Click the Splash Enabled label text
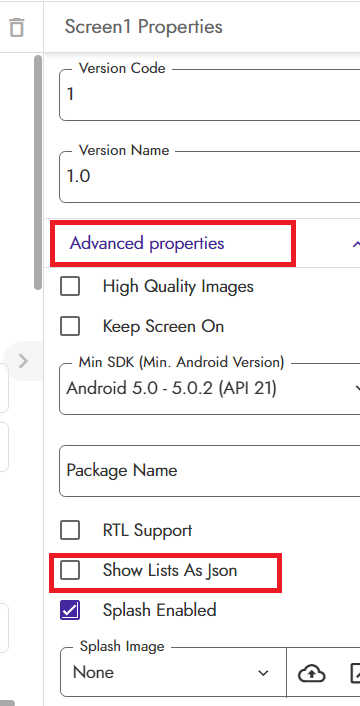This screenshot has height=706, width=360. pyautogui.click(x=159, y=610)
